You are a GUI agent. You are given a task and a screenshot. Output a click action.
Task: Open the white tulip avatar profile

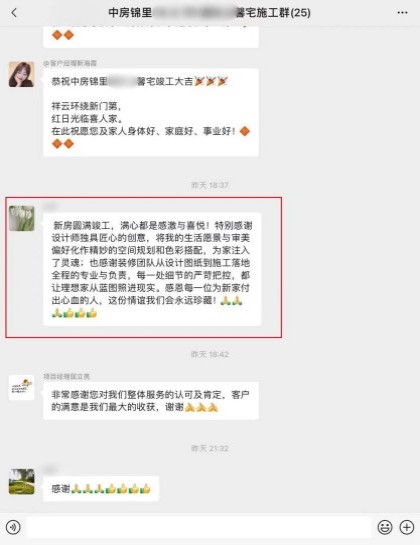[22, 218]
